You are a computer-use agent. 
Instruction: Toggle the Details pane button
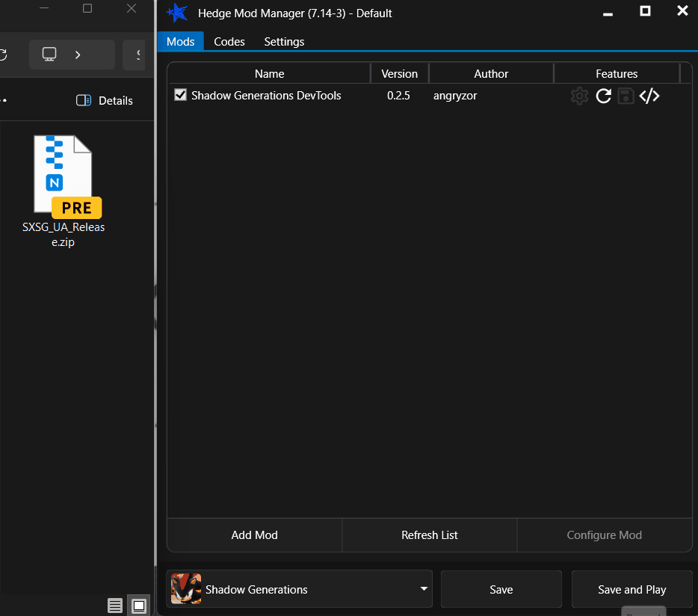click(105, 101)
